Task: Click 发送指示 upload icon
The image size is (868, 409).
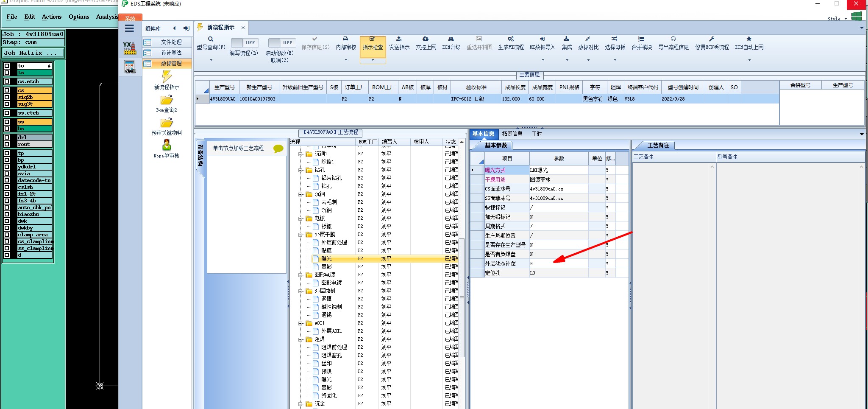Action: pos(399,39)
